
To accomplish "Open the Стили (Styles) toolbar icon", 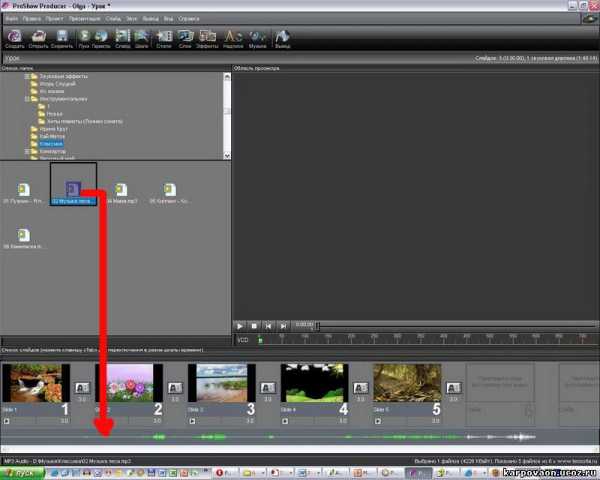I will click(164, 38).
